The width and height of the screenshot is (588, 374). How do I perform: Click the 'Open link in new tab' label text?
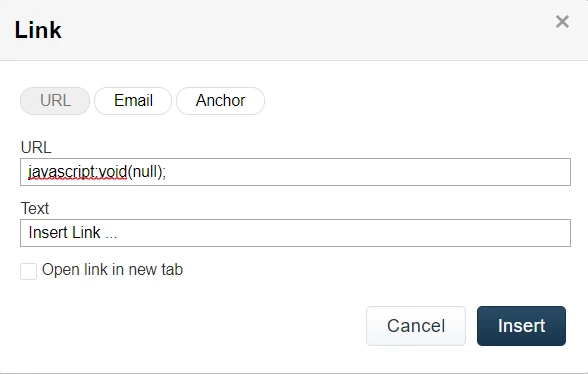[112, 270]
